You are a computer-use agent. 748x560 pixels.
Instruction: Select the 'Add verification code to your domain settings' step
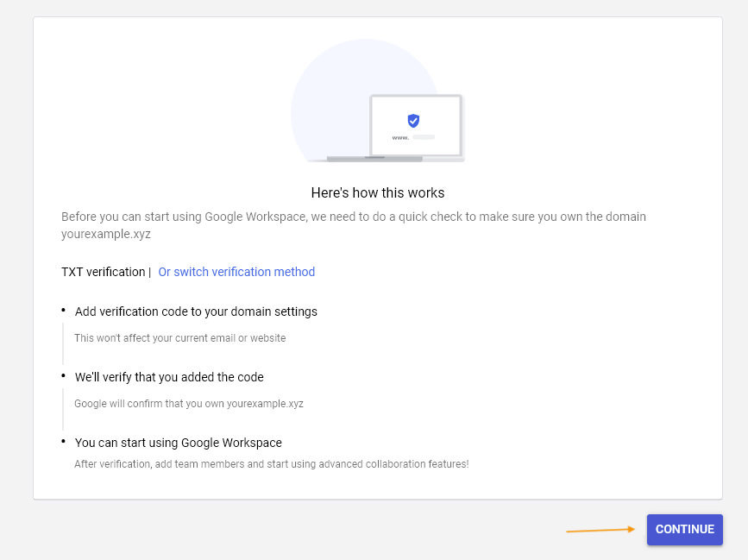196,311
